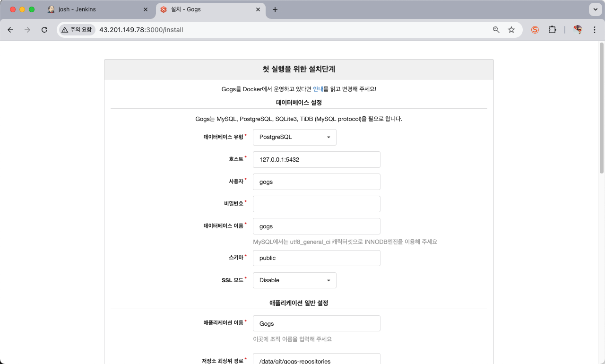Click the SSL 모드 label
Viewport: 605px width, 364px height.
232,280
